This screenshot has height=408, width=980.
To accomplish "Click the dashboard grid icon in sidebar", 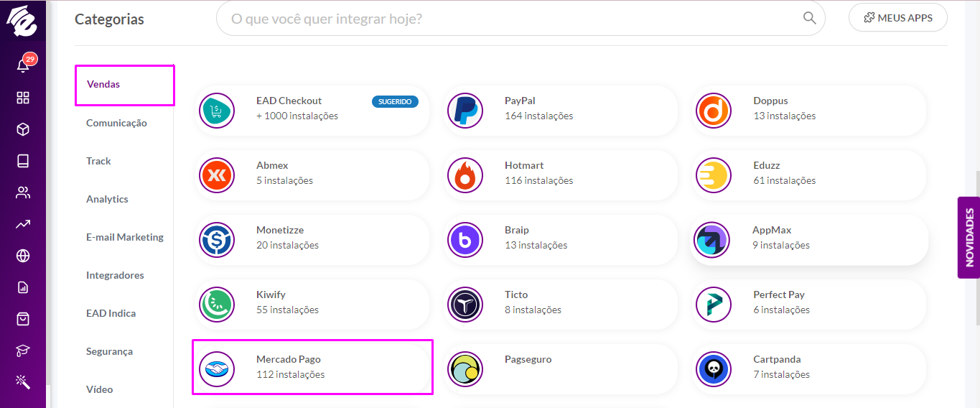I will (23, 98).
